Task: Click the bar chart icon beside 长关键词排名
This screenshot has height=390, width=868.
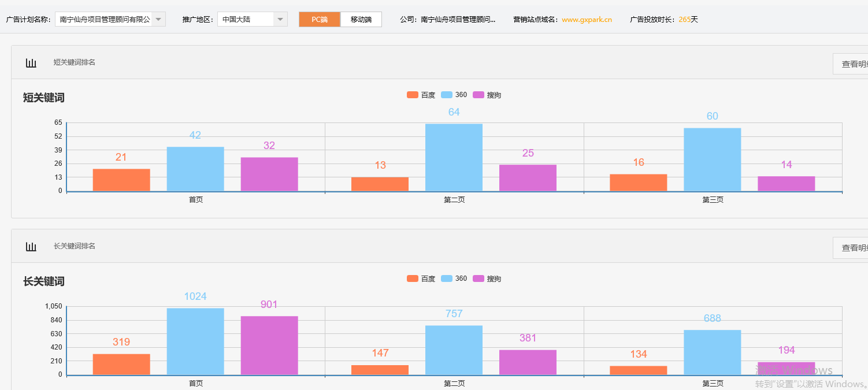Action: 31,246
